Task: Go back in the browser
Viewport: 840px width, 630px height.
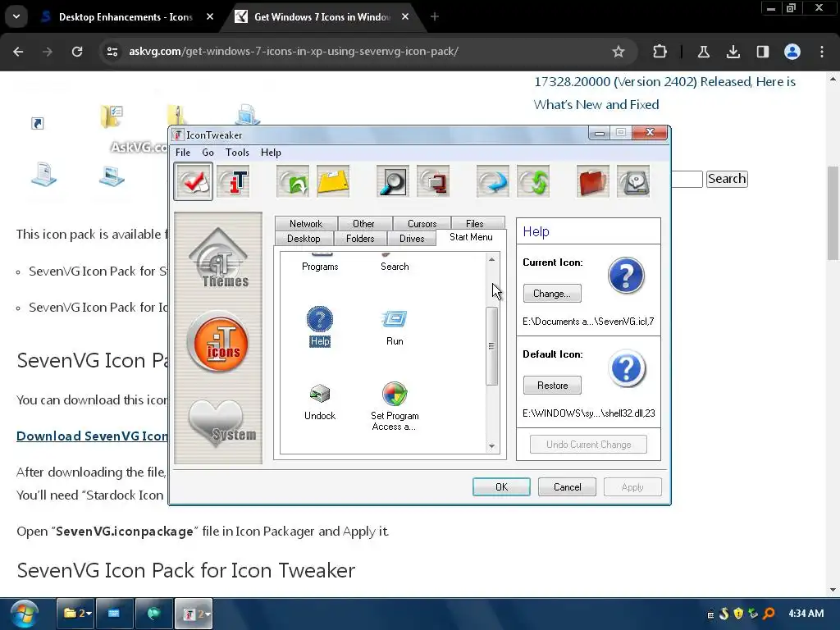Action: [x=18, y=52]
